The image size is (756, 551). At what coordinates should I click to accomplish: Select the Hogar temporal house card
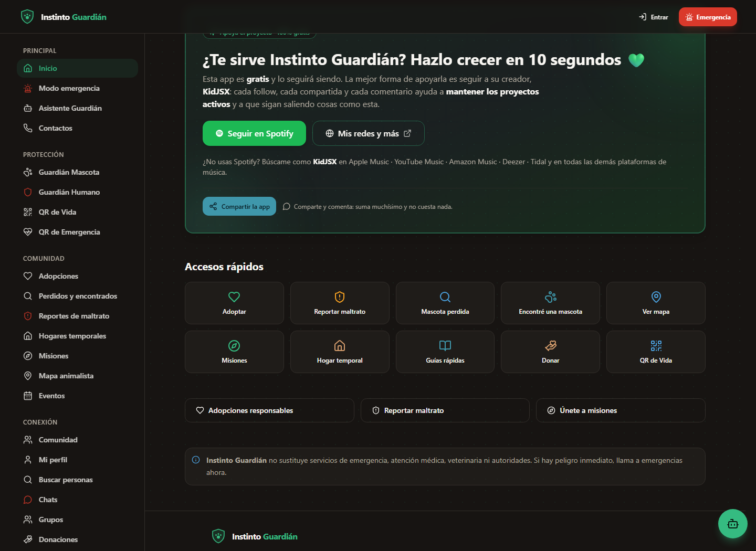click(x=340, y=352)
